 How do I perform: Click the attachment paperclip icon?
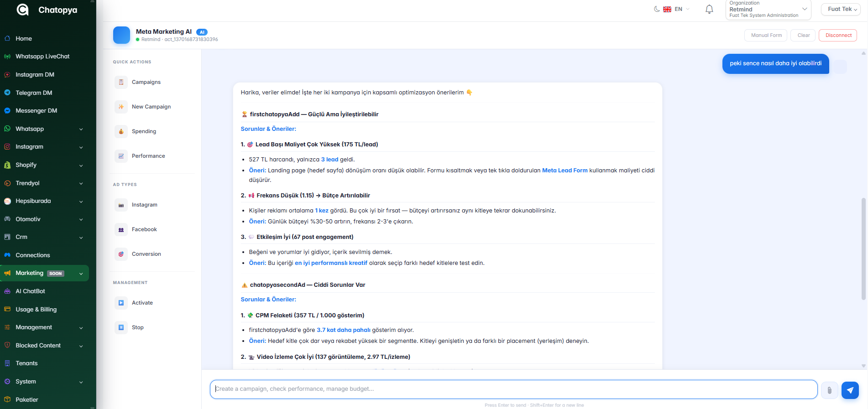(x=829, y=390)
